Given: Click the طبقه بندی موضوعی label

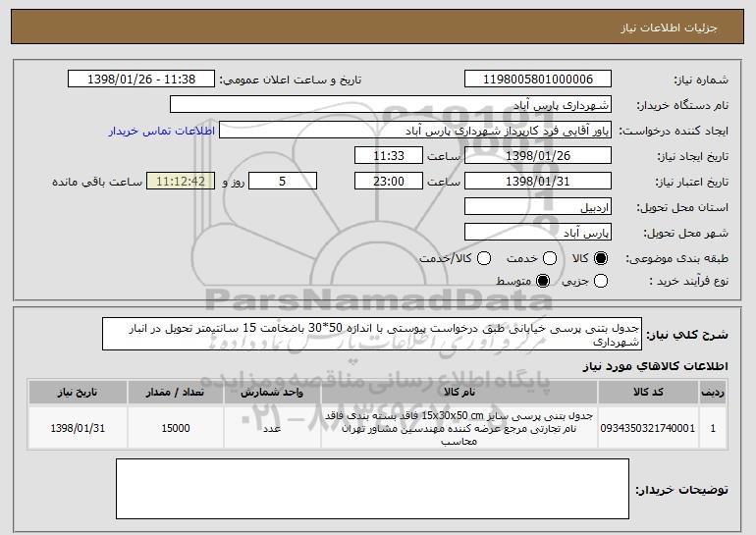Looking at the screenshot, I should (x=676, y=259).
